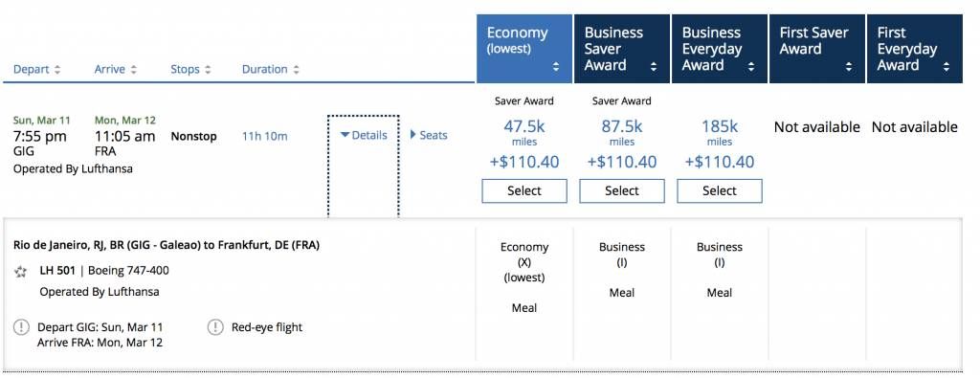Expand the Seats section
The image size is (980, 378).
pos(429,135)
